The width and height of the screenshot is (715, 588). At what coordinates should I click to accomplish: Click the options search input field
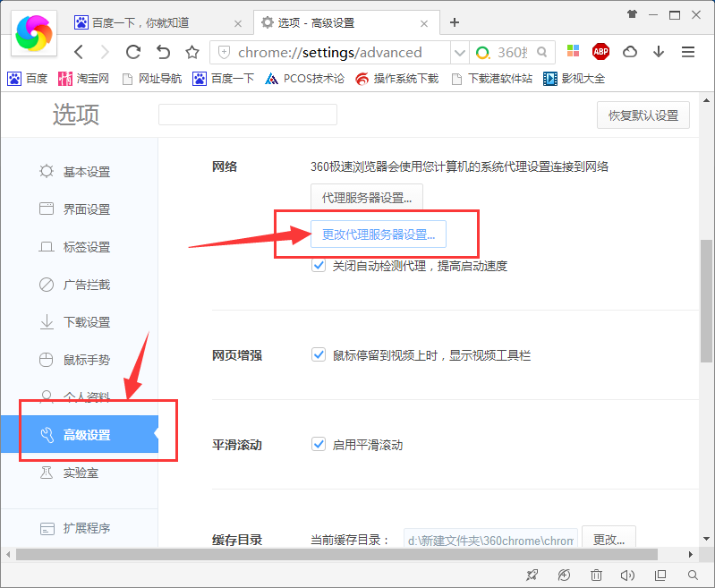click(x=248, y=115)
